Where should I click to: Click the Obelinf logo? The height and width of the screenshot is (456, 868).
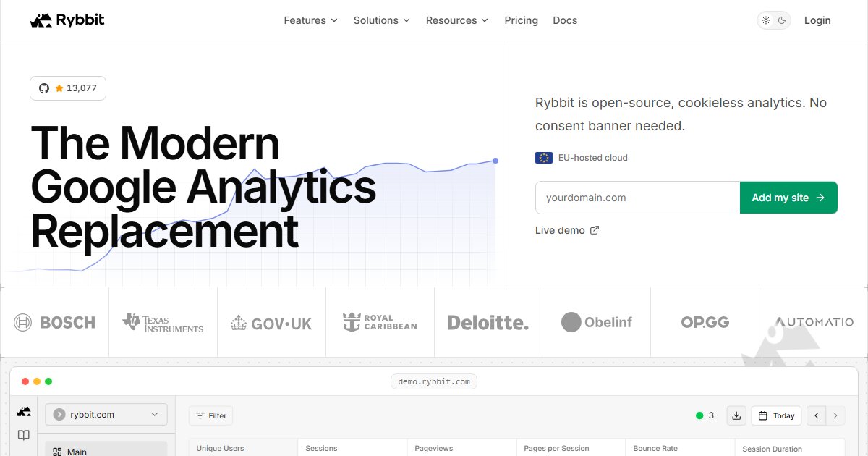597,322
